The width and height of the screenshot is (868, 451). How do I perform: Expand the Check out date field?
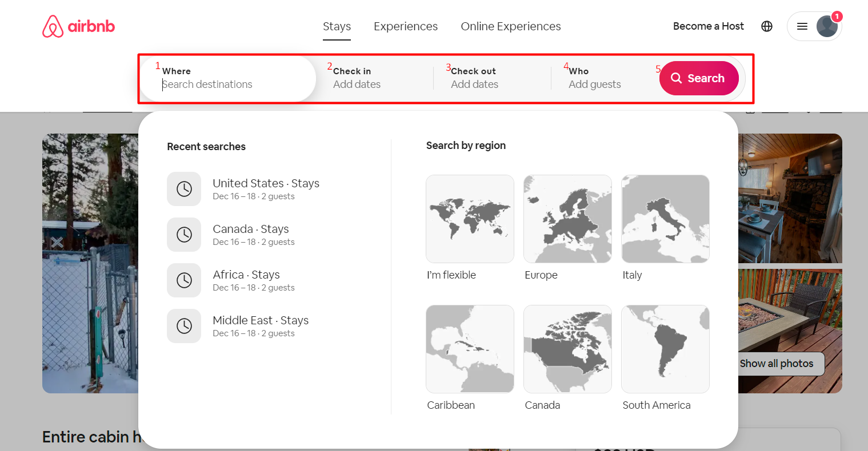pyautogui.click(x=474, y=78)
